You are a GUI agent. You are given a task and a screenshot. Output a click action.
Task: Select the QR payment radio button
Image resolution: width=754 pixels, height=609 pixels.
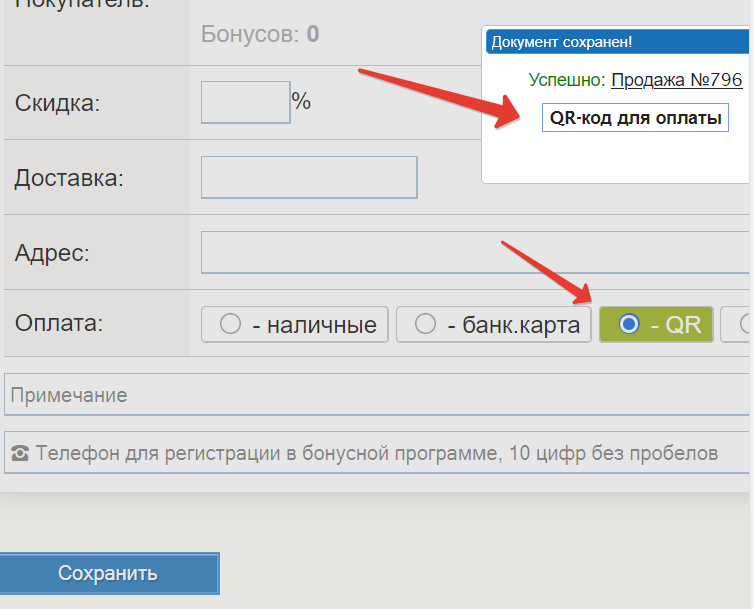point(630,324)
